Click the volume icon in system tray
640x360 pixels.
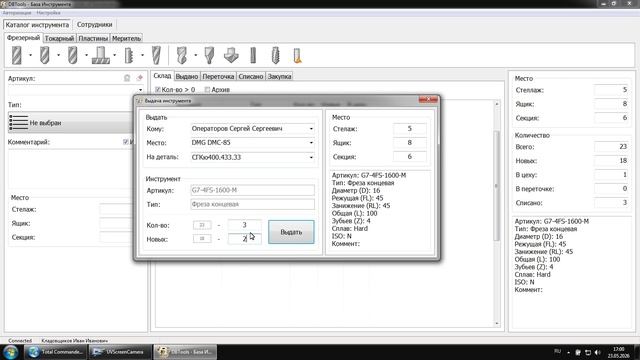click(x=598, y=352)
